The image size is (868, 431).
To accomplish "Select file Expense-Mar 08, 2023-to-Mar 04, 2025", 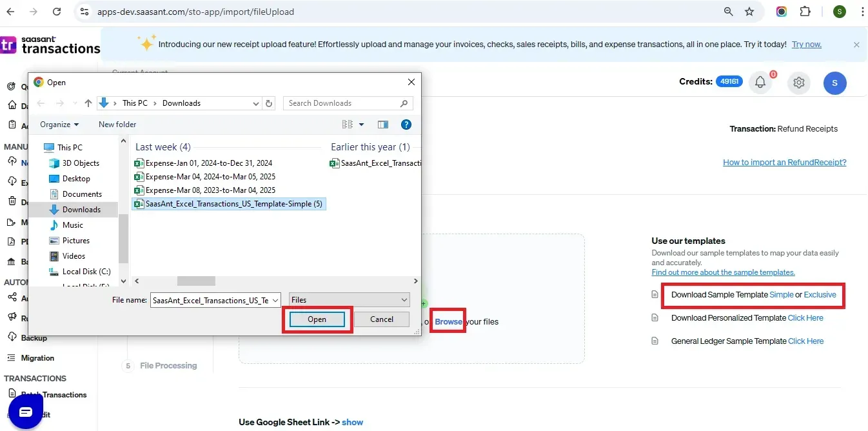I will pyautogui.click(x=204, y=190).
